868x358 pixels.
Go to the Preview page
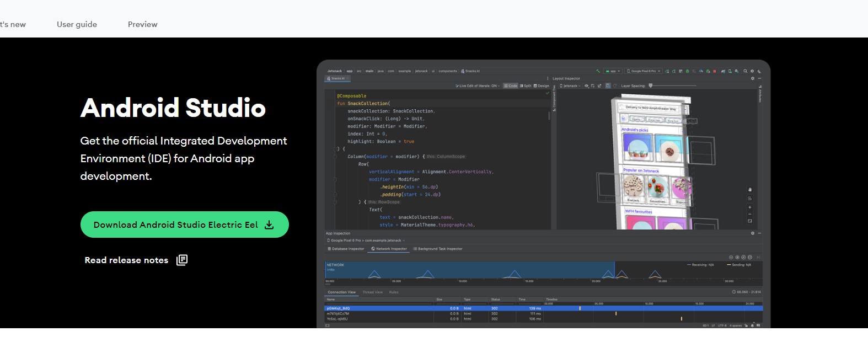[x=142, y=24]
